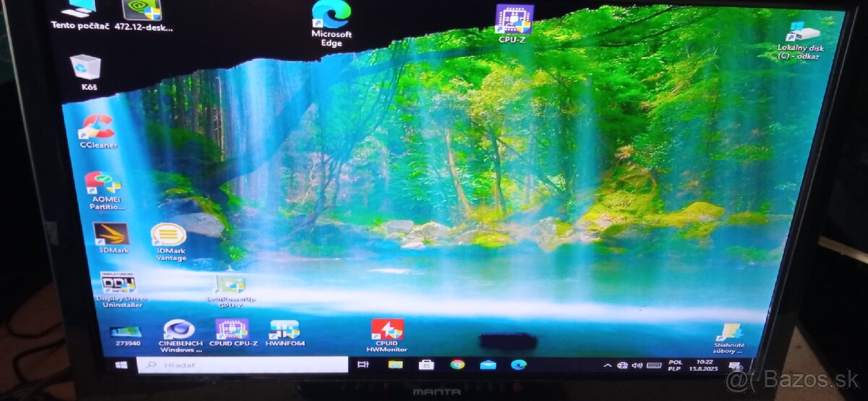Screen dimensions: 868x401
Task: Open the Kôš recycle bin
Action: [88, 72]
